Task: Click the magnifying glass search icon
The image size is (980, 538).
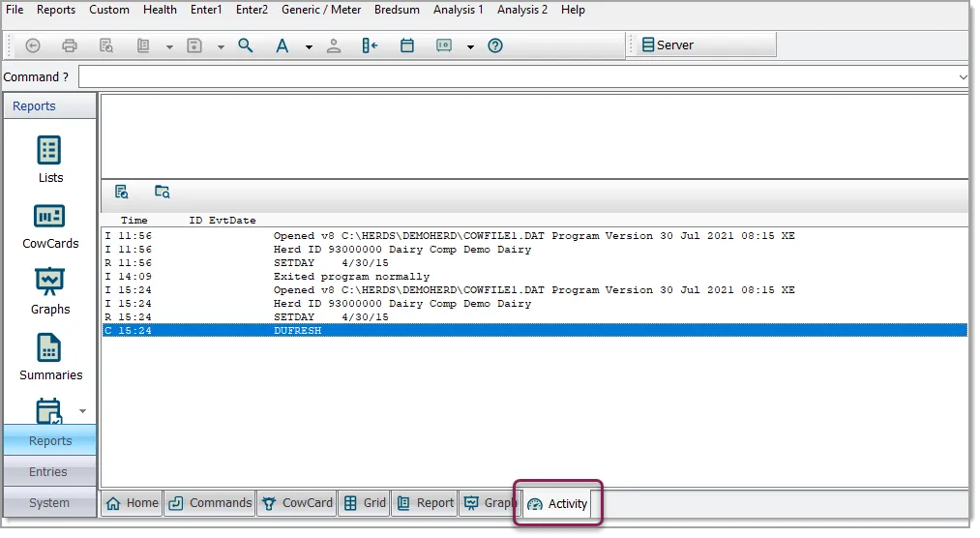Action: (x=246, y=45)
